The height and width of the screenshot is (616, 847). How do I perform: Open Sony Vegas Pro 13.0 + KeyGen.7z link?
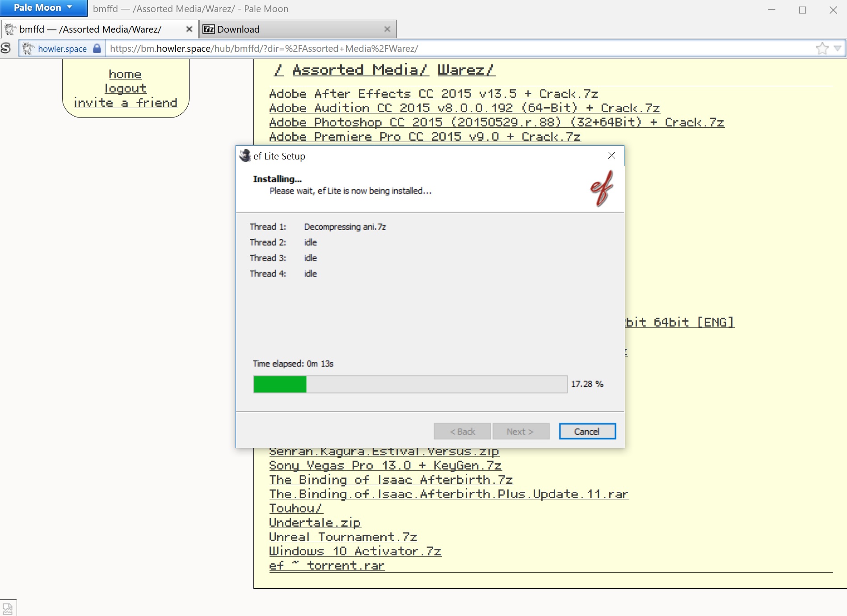coord(385,465)
